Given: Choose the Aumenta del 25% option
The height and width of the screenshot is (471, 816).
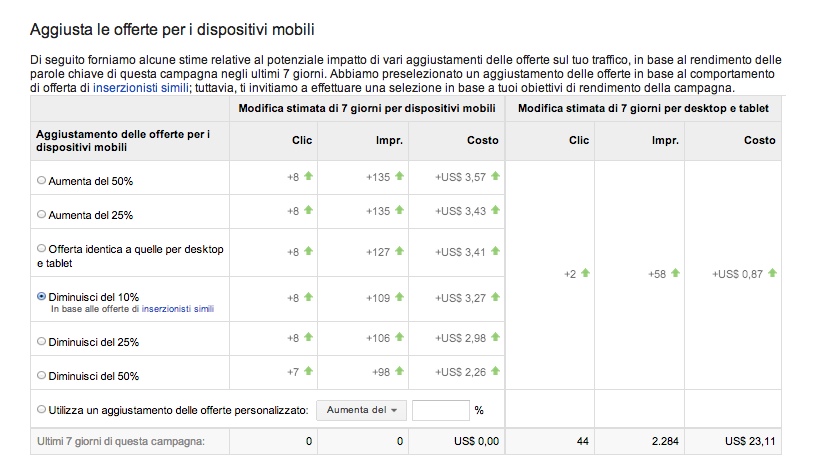Looking at the screenshot, I should tap(41, 214).
